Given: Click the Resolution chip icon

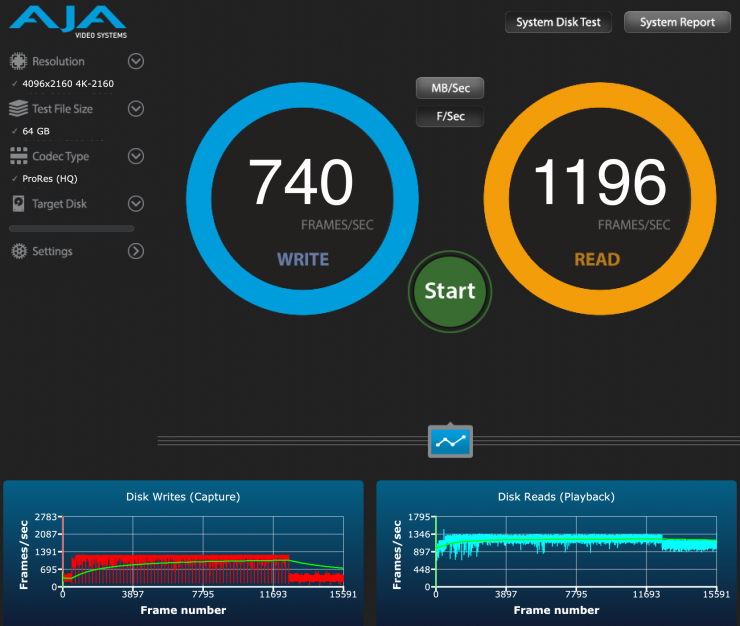Looking at the screenshot, I should 18,61.
